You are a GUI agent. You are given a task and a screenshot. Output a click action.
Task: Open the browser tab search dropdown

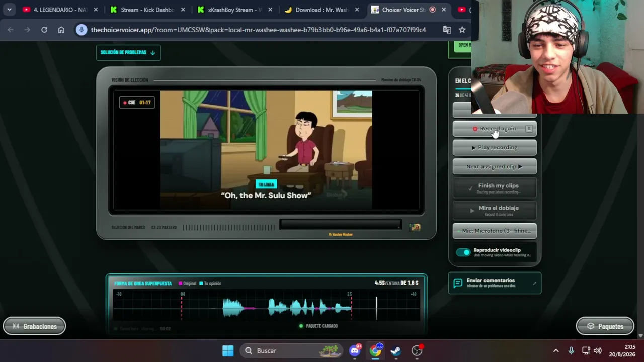click(9, 10)
